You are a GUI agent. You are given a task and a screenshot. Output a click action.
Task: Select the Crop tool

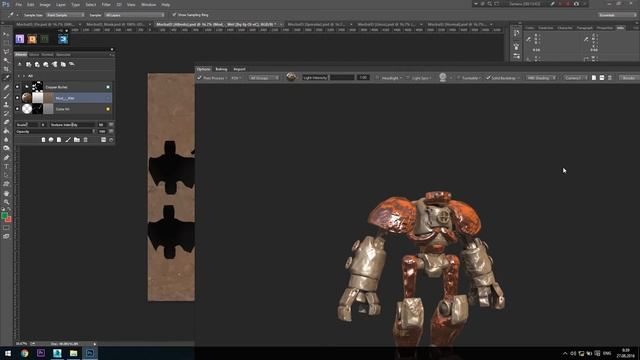[6, 69]
